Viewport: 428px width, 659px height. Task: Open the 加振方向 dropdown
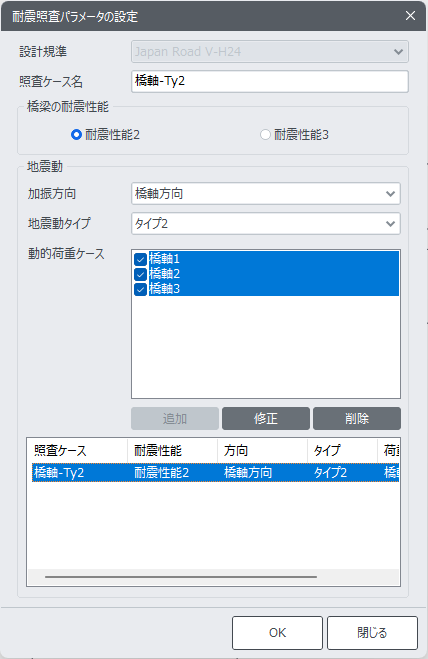click(266, 194)
